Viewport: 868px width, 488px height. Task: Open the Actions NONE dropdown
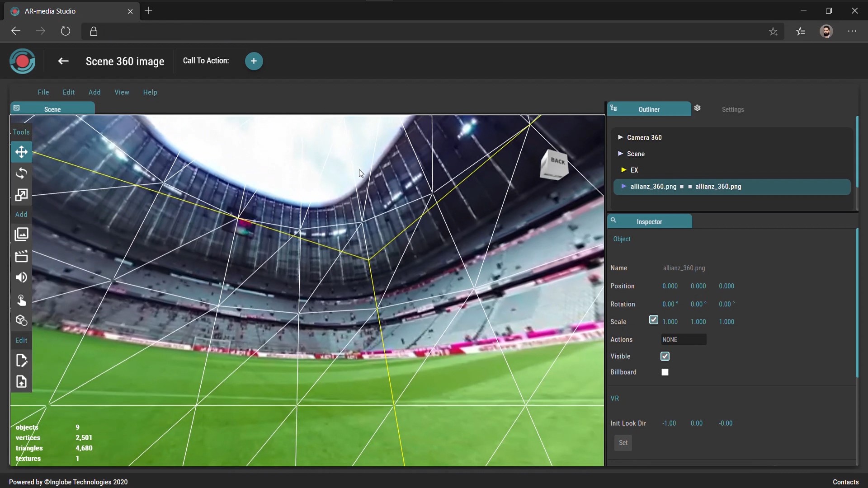[683, 340]
